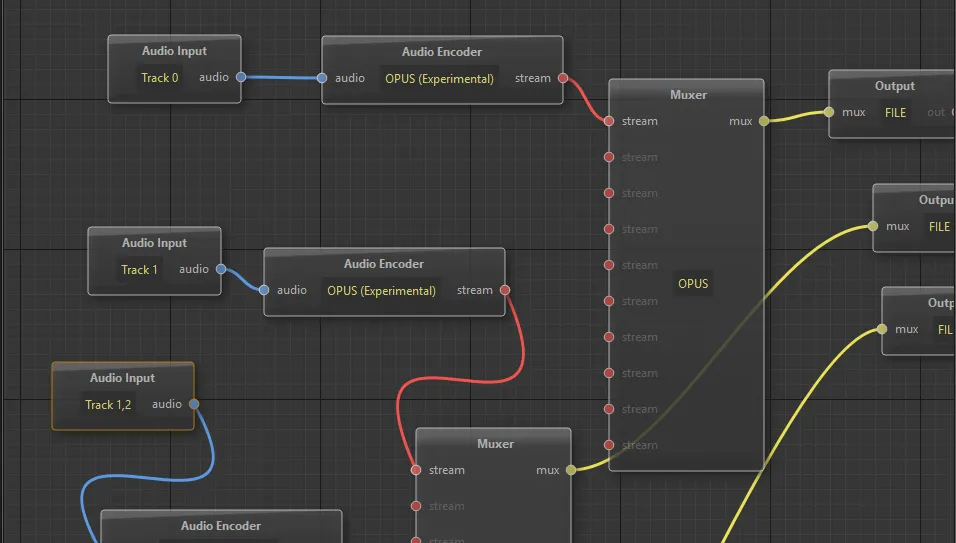The width and height of the screenshot is (956, 543).
Task: Select mux input port of top Output node
Action: tap(828, 112)
